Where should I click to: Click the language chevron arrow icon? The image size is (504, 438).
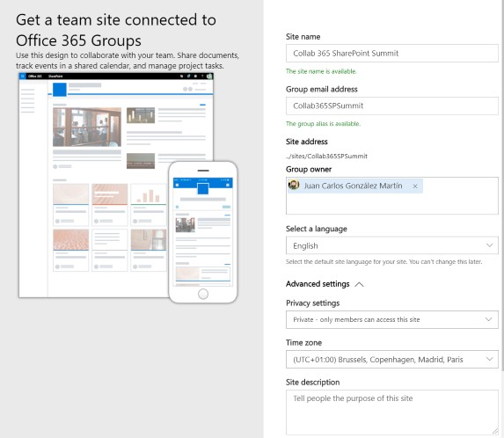489,245
